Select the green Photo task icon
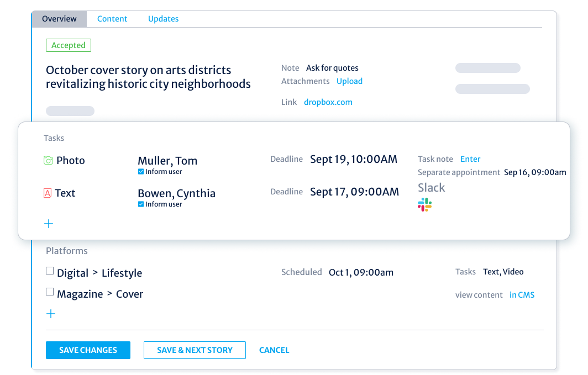This screenshot has height=375, width=588. point(48,160)
